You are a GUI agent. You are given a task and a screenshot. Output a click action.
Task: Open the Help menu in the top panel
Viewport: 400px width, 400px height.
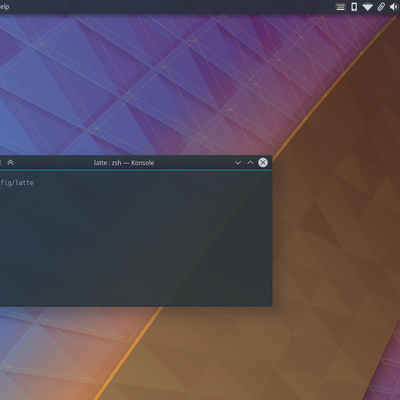pos(4,7)
